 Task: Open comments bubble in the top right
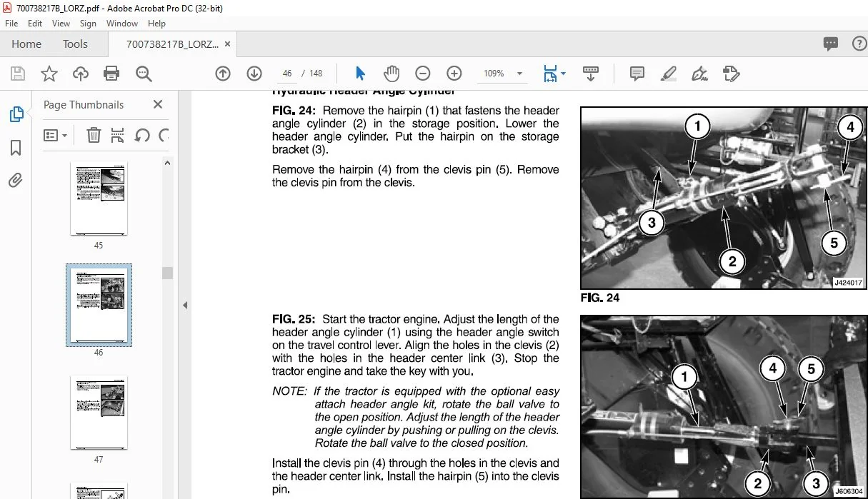point(831,44)
